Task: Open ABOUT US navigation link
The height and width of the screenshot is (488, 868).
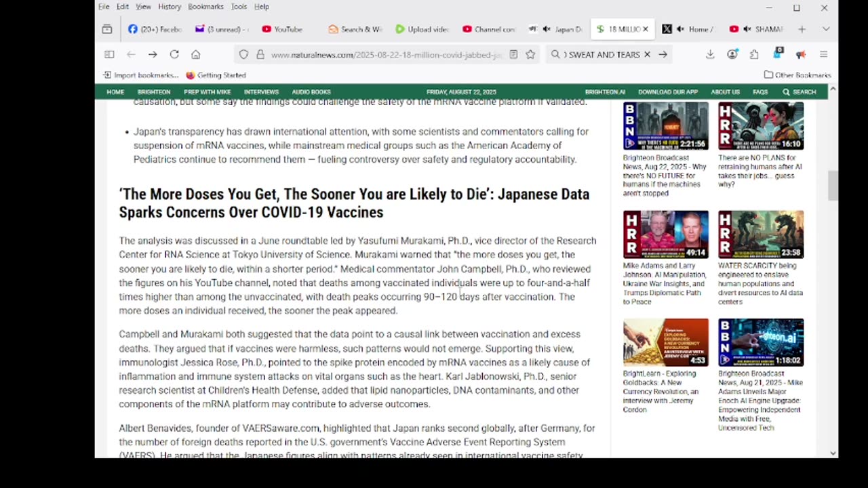Action: tap(725, 91)
